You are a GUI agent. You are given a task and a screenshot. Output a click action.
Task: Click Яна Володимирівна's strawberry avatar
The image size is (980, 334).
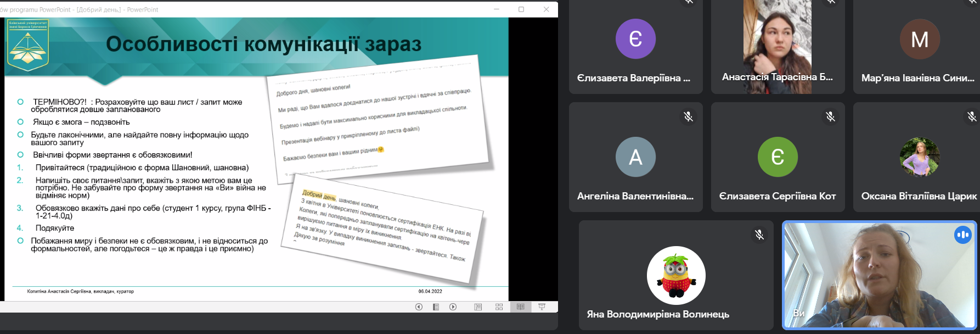(676, 275)
